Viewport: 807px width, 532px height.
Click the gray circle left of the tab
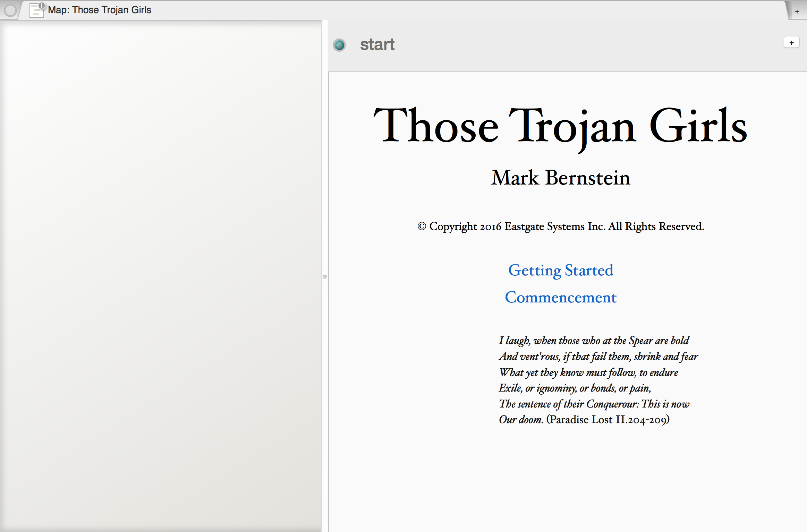10,10
